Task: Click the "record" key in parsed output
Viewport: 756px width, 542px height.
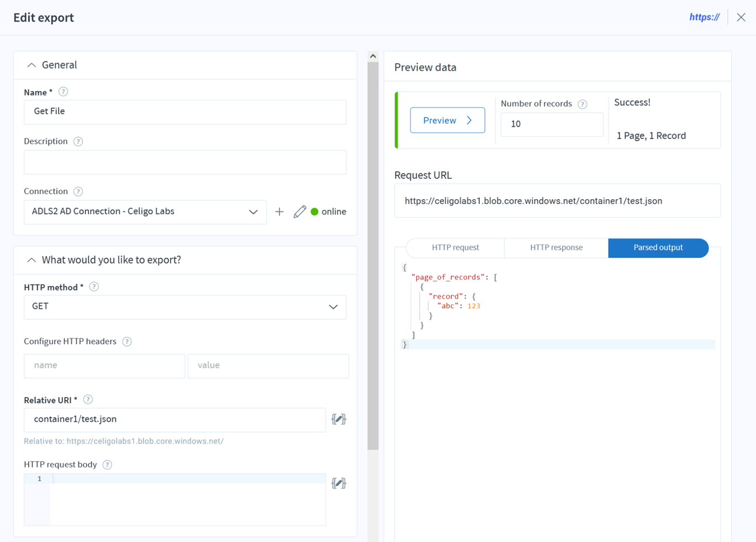Action: coord(446,296)
